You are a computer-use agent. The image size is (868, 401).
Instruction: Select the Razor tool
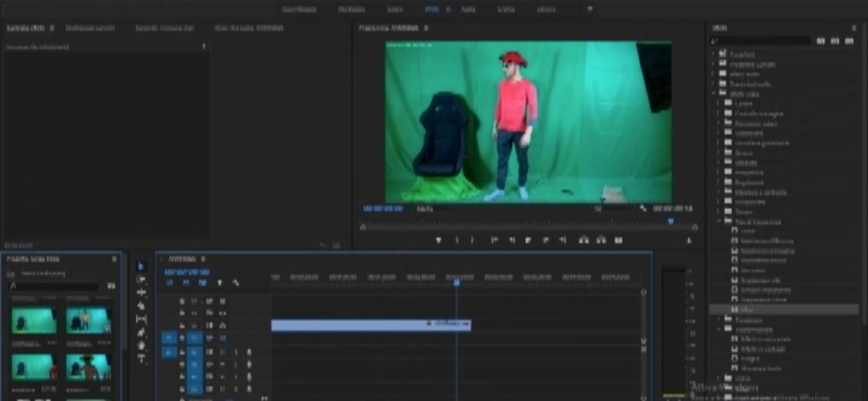pos(141,306)
